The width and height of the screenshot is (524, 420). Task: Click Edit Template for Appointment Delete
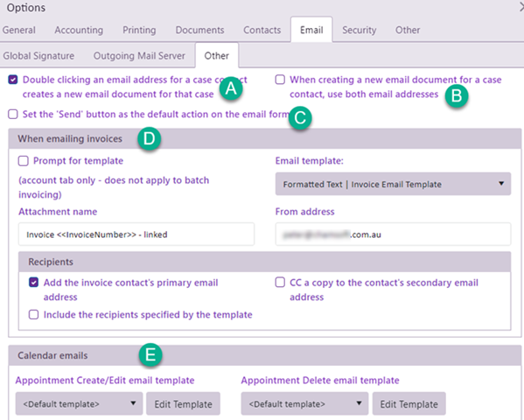pyautogui.click(x=409, y=403)
